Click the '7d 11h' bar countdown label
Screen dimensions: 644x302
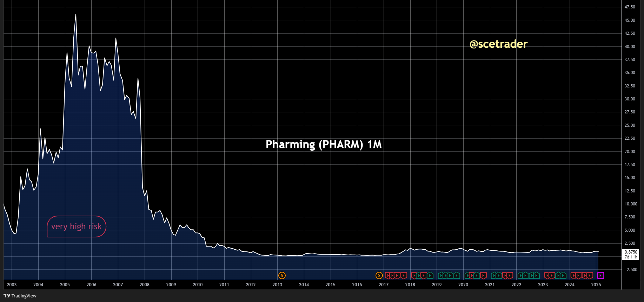[x=631, y=257]
